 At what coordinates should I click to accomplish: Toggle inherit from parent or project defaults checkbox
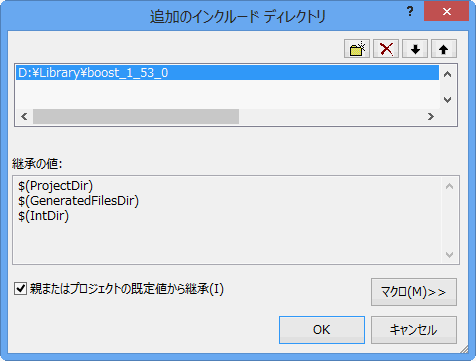20,289
